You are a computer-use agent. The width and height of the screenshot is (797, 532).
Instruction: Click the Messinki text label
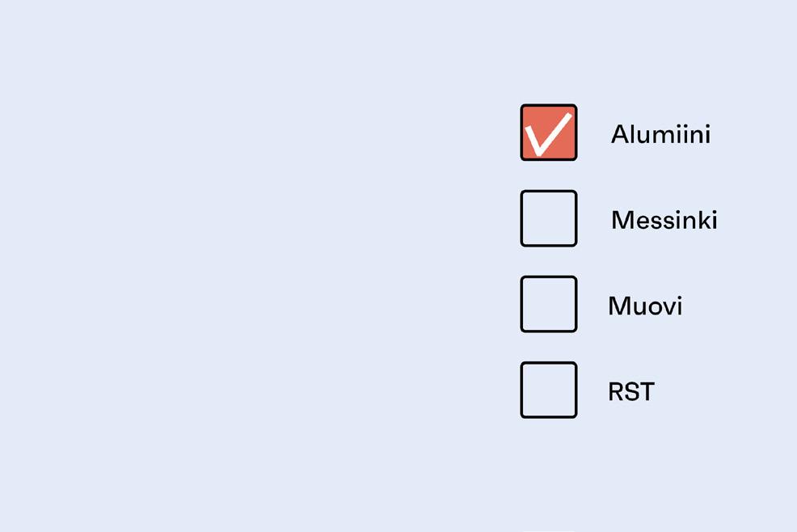click(x=664, y=220)
